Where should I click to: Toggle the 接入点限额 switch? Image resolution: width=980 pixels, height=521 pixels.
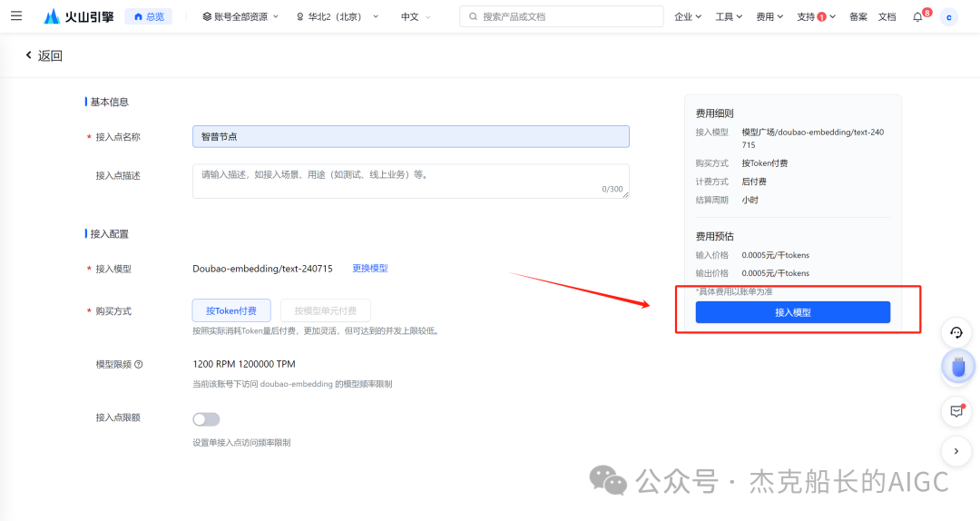206,419
